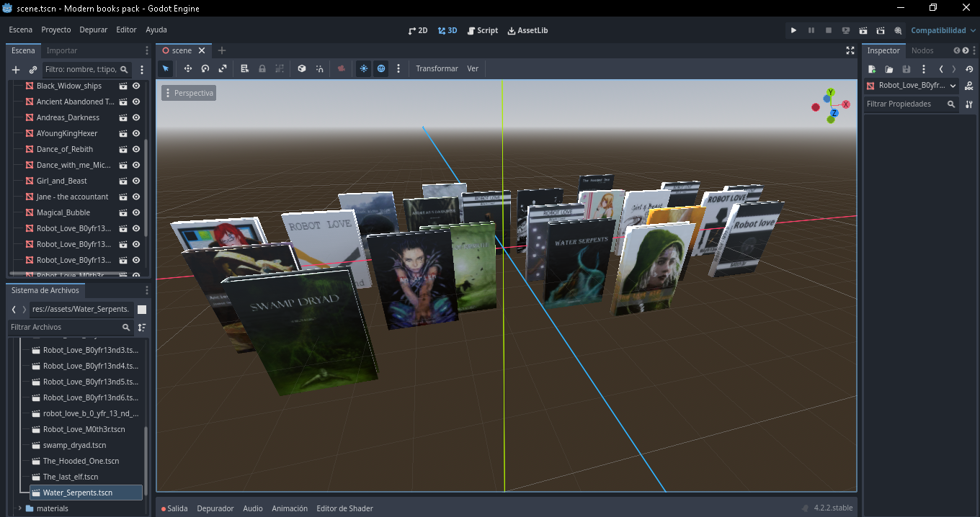Toggle AYoungKingHexer eye icon
The image size is (980, 517).
(136, 133)
